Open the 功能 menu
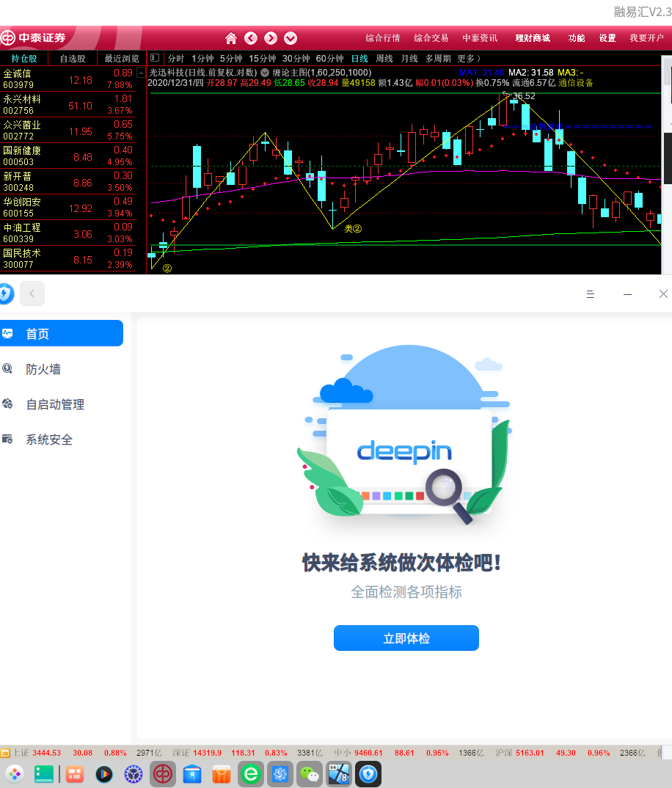672x788 pixels. 577,38
